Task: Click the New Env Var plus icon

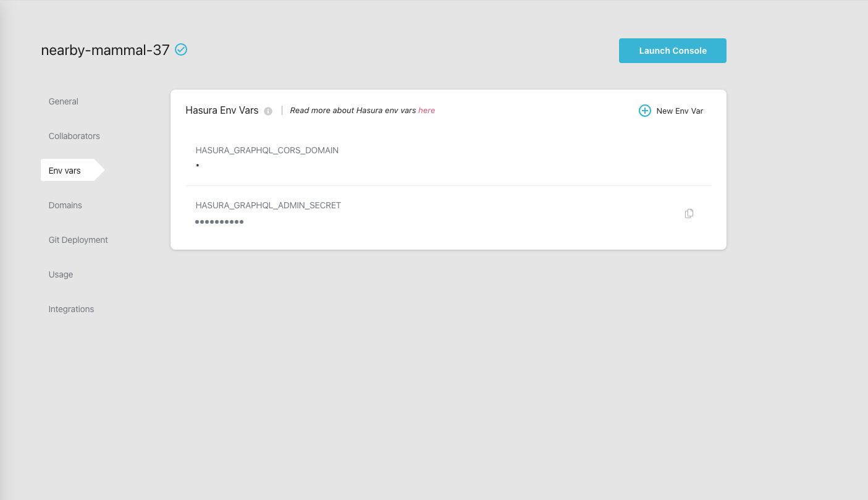Action: point(644,111)
